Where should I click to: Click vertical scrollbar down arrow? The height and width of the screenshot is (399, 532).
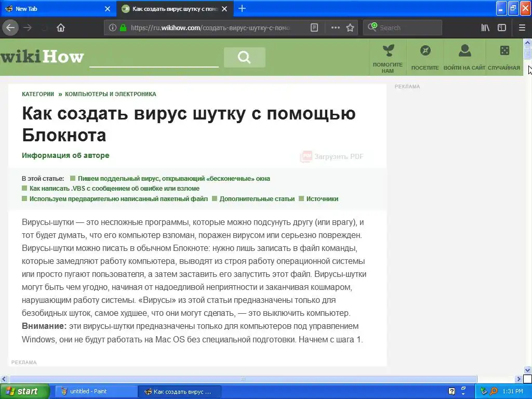point(527,370)
